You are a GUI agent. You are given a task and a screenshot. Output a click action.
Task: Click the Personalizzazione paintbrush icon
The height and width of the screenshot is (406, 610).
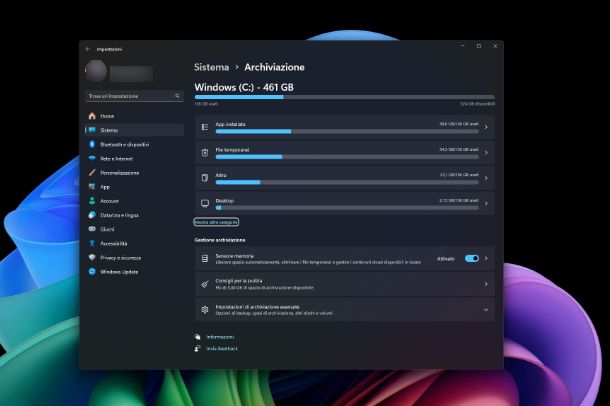click(x=92, y=173)
